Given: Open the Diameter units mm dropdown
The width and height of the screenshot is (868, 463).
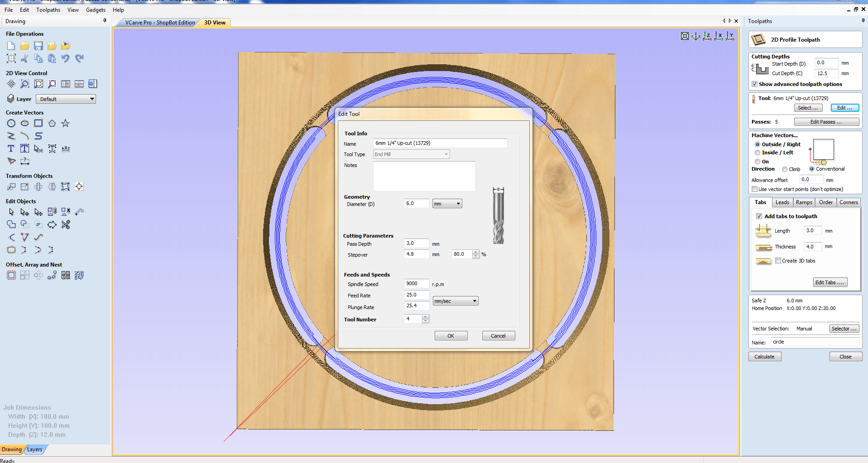Looking at the screenshot, I should click(447, 204).
